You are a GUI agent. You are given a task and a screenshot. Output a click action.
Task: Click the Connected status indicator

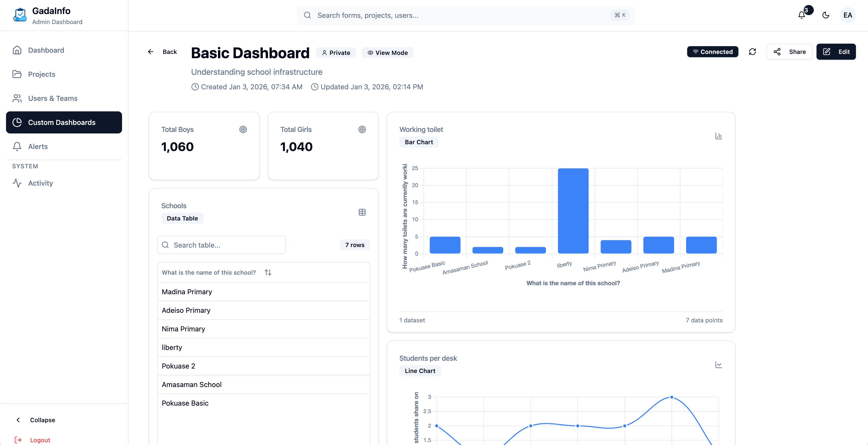pyautogui.click(x=713, y=51)
